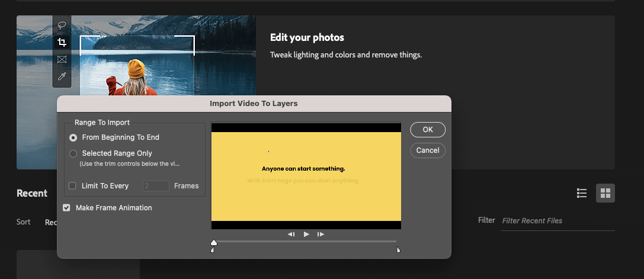Play the video preview
Viewport: 644px width, 279px height.
[306, 234]
